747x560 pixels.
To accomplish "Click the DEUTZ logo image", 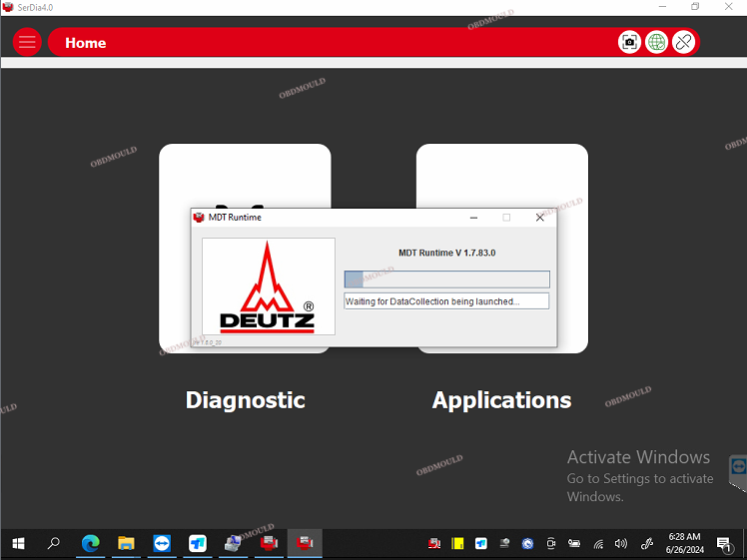I will point(268,286).
